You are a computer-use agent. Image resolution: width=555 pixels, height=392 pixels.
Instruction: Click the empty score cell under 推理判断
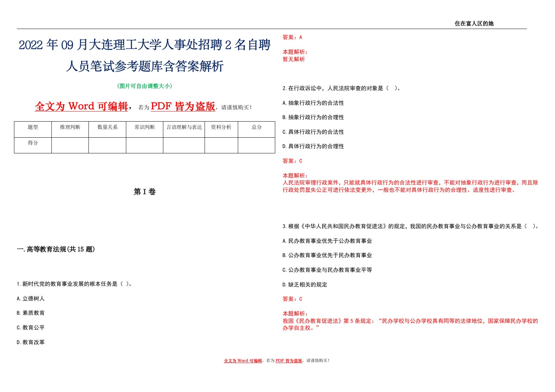point(70,145)
